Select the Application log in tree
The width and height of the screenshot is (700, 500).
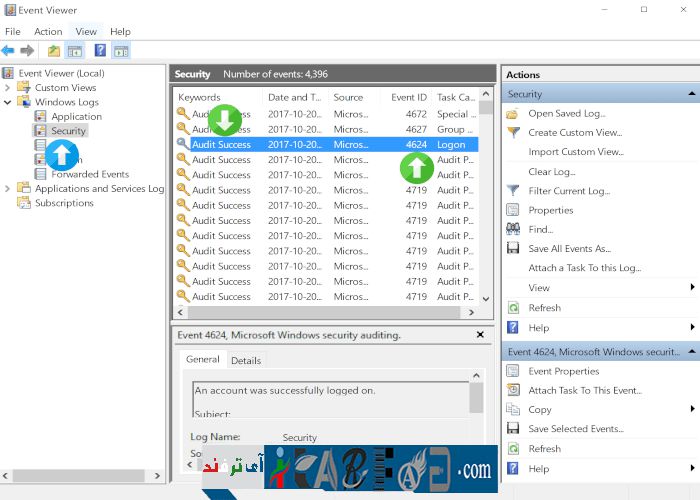pos(76,117)
